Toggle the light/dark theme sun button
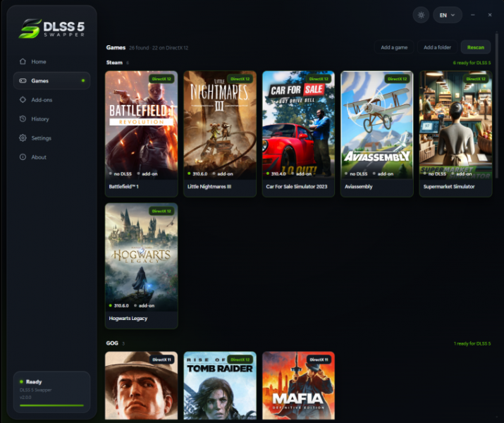This screenshot has height=423, width=504. point(421,15)
